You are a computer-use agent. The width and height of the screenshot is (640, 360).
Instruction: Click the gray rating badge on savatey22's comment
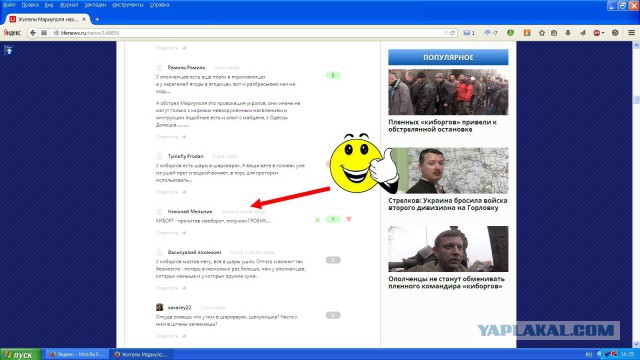click(x=333, y=315)
